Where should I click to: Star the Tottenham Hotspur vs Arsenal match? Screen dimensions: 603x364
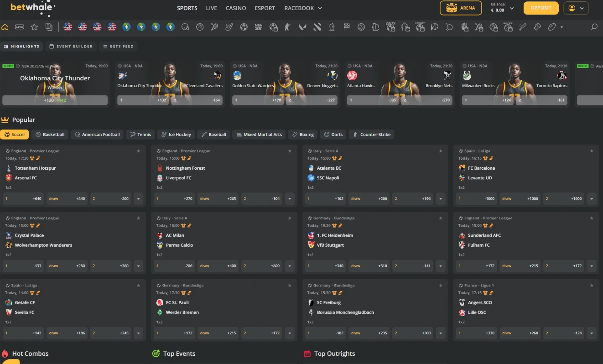click(138, 151)
